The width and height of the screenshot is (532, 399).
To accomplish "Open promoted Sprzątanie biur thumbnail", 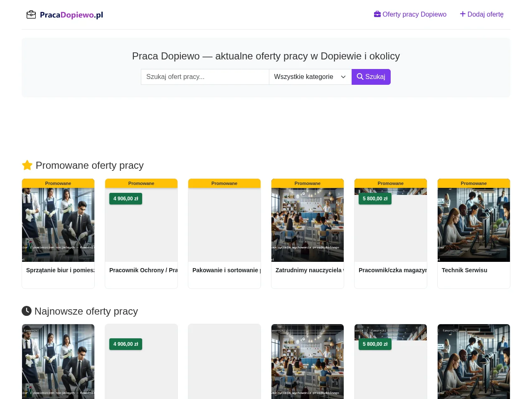I will point(58,225).
